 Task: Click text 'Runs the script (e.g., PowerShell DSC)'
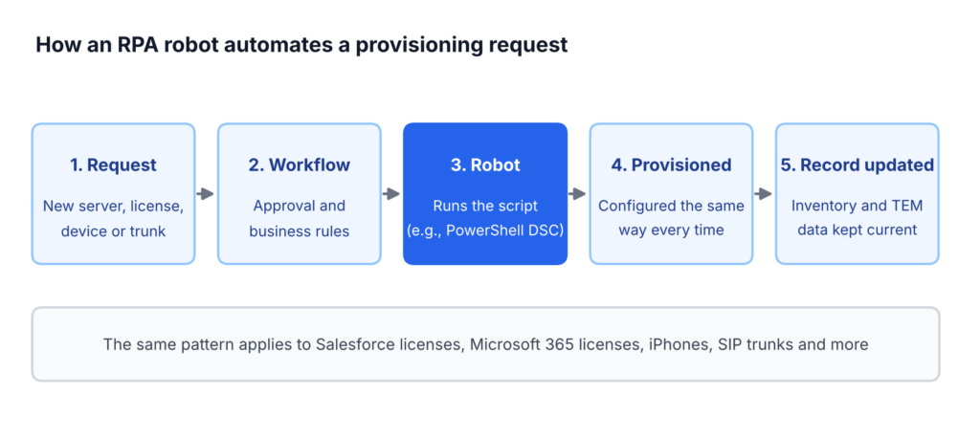pos(485,217)
